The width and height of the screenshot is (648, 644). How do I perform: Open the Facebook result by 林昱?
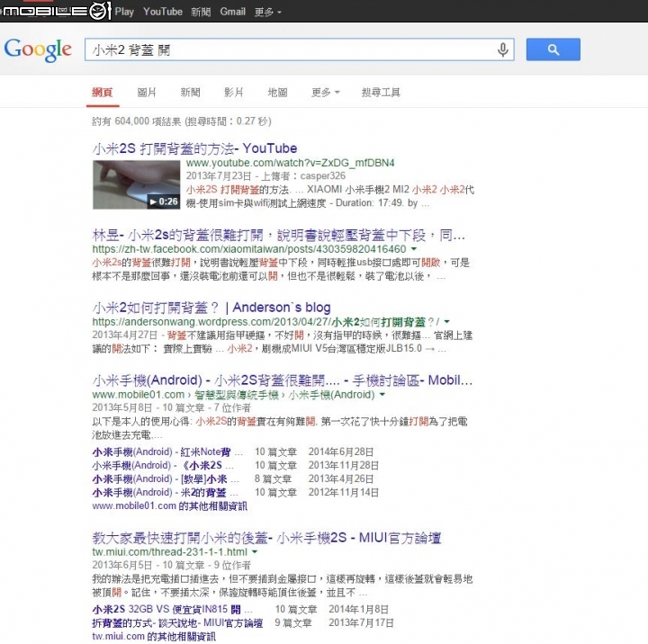278,235
